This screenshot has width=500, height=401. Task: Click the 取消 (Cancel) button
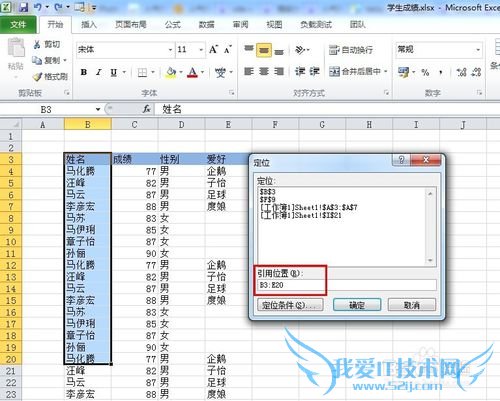pyautogui.click(x=412, y=305)
